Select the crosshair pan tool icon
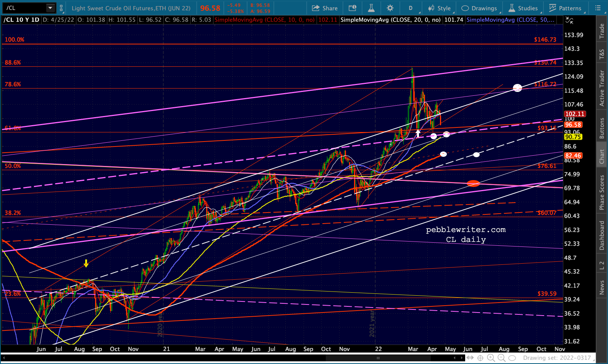Viewport: 608px width, 364px height. pos(480,358)
